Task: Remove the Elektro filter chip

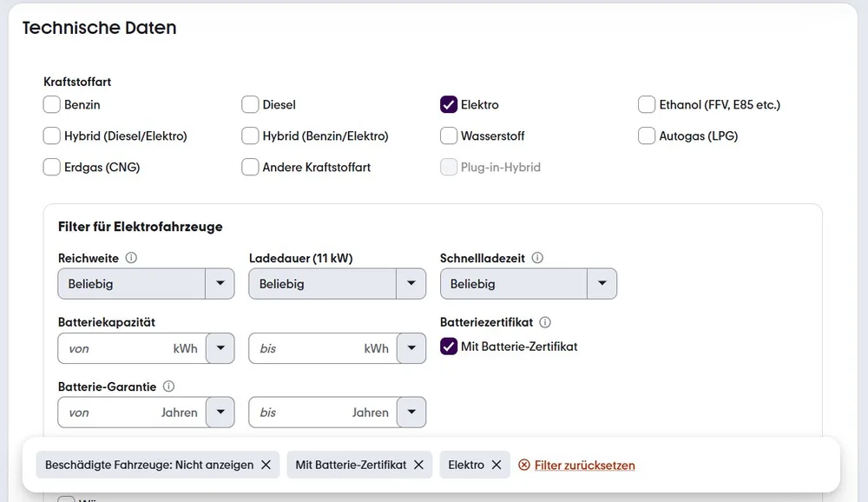Action: tap(496, 465)
